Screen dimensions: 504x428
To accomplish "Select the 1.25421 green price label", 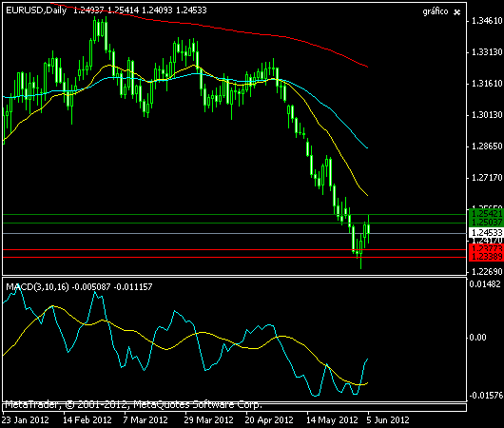I will pyautogui.click(x=487, y=213).
